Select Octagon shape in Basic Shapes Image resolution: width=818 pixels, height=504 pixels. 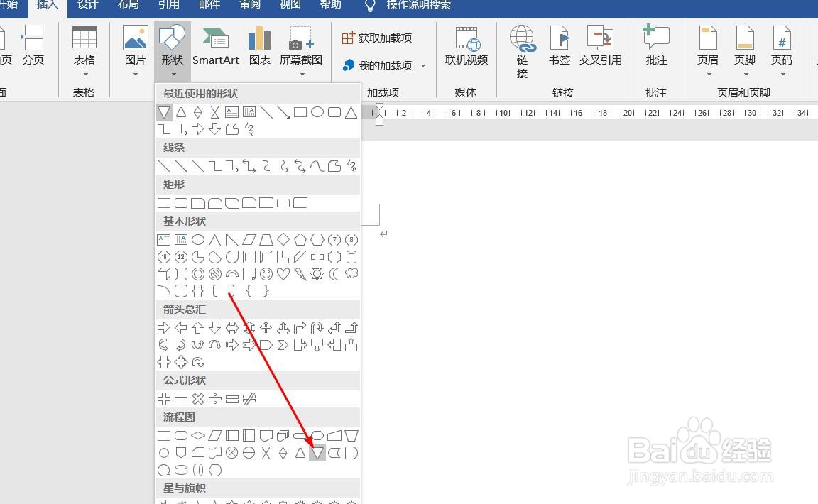(351, 240)
